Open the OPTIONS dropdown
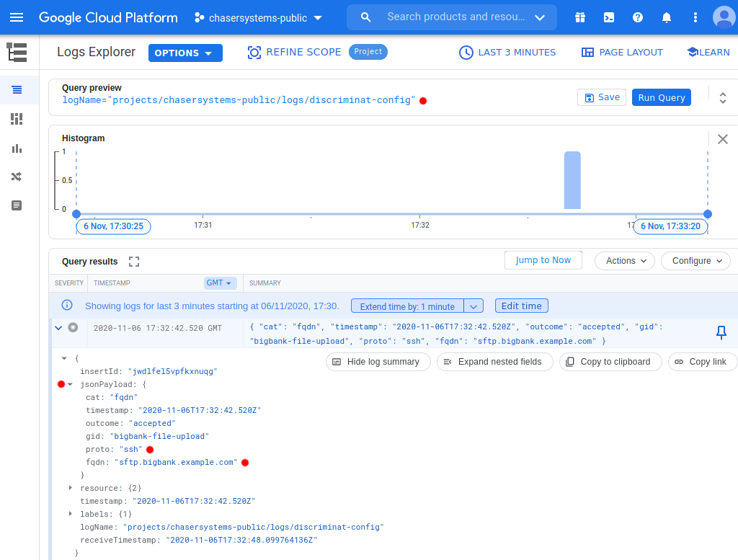 tap(185, 53)
